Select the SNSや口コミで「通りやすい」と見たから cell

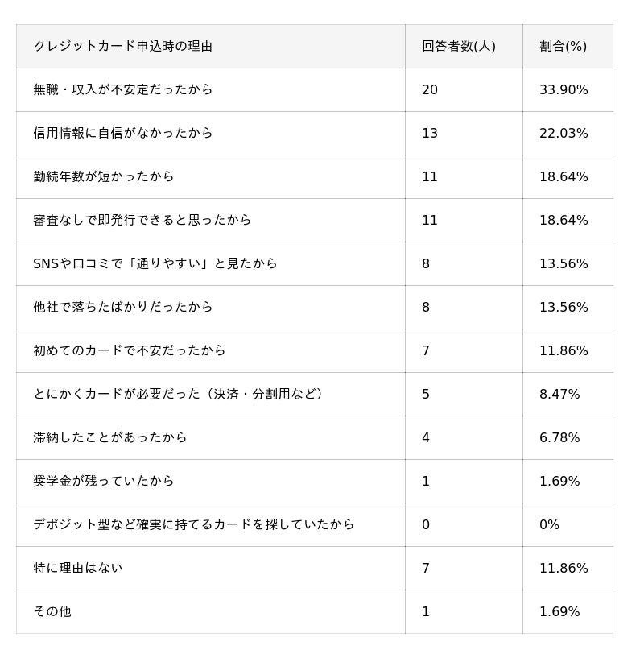(x=155, y=264)
